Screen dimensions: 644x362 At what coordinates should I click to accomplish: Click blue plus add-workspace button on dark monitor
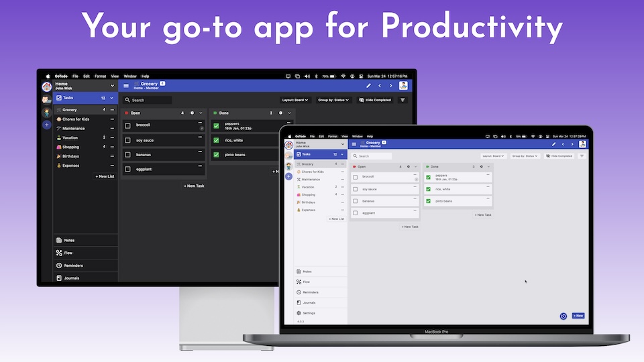pos(47,125)
